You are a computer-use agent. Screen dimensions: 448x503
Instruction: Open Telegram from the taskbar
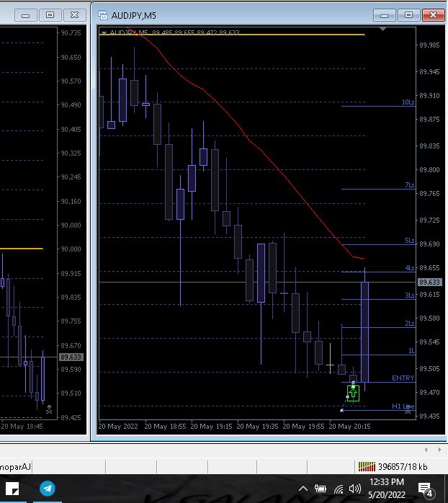pyautogui.click(x=47, y=489)
